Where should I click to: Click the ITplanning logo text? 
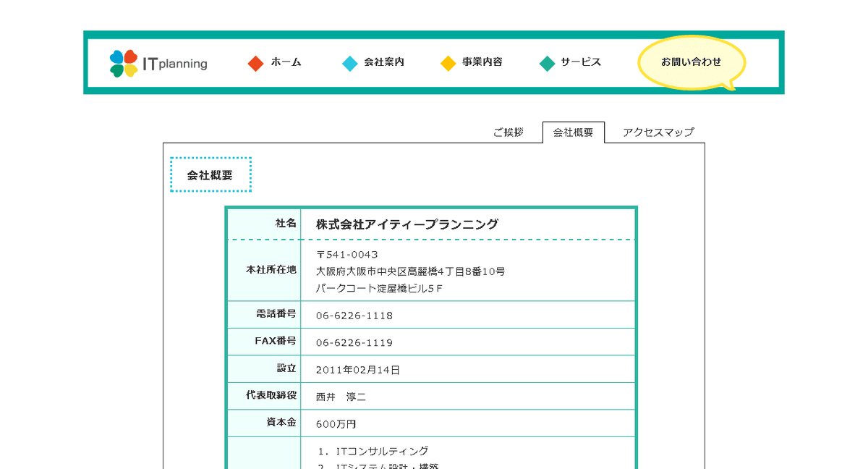(175, 64)
